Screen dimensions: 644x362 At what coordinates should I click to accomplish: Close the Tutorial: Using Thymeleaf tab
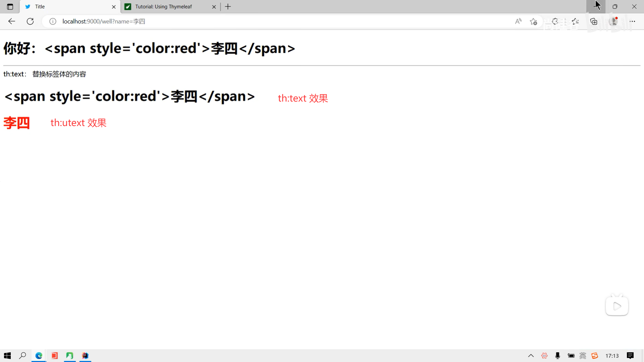click(214, 7)
